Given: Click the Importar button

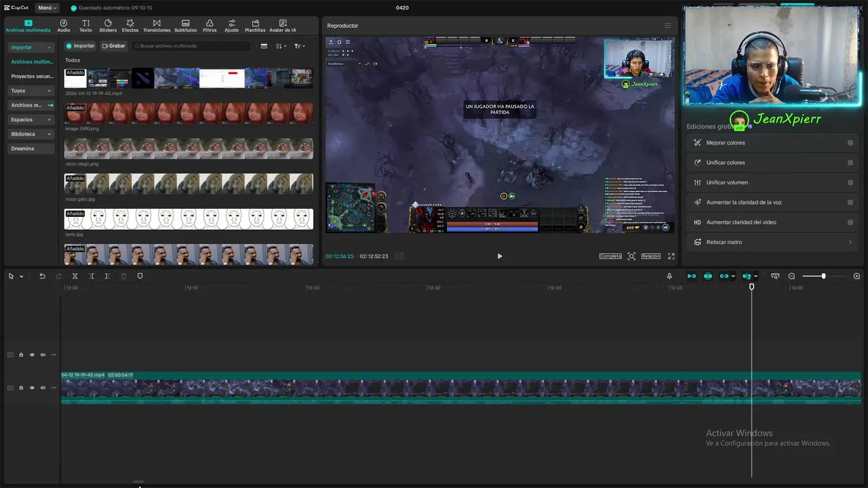Looking at the screenshot, I should [x=80, y=46].
